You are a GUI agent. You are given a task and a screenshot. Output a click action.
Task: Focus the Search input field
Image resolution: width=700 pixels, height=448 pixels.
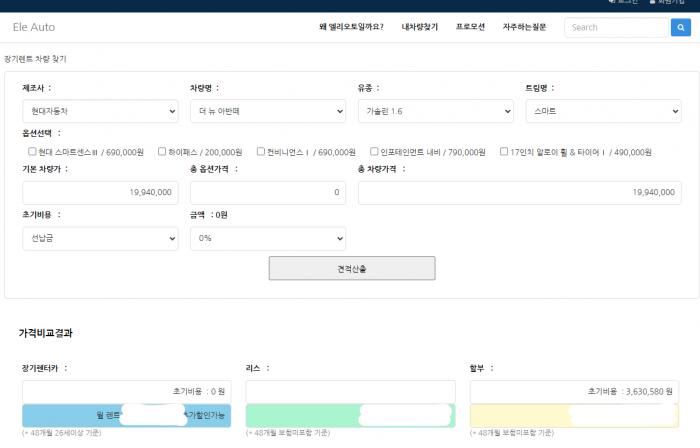coord(617,27)
